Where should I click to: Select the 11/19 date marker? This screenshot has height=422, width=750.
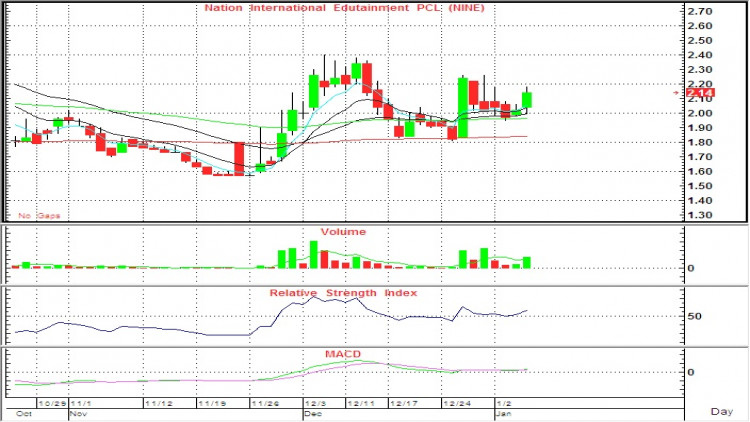click(x=211, y=403)
